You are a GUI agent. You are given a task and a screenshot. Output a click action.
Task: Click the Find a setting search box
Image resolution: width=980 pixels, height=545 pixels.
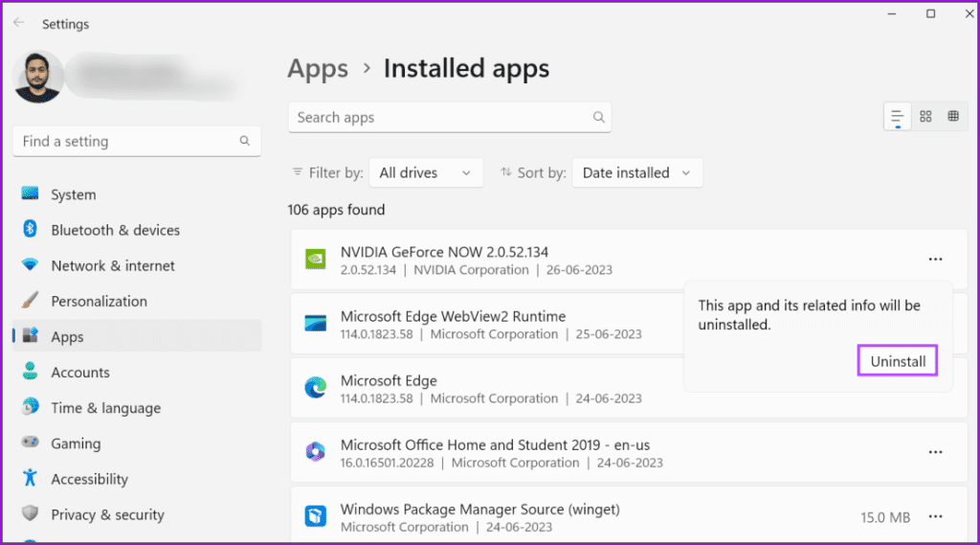[137, 142]
